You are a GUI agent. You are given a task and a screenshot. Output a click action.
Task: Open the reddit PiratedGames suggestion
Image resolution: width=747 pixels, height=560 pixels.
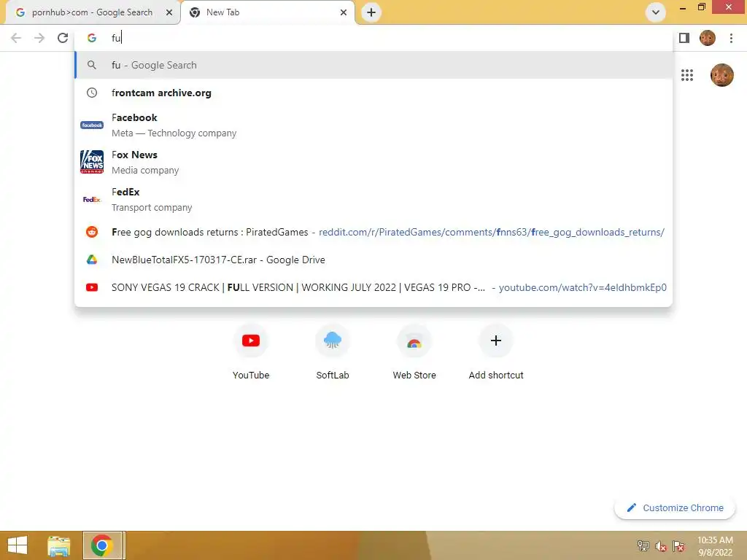pyautogui.click(x=373, y=232)
